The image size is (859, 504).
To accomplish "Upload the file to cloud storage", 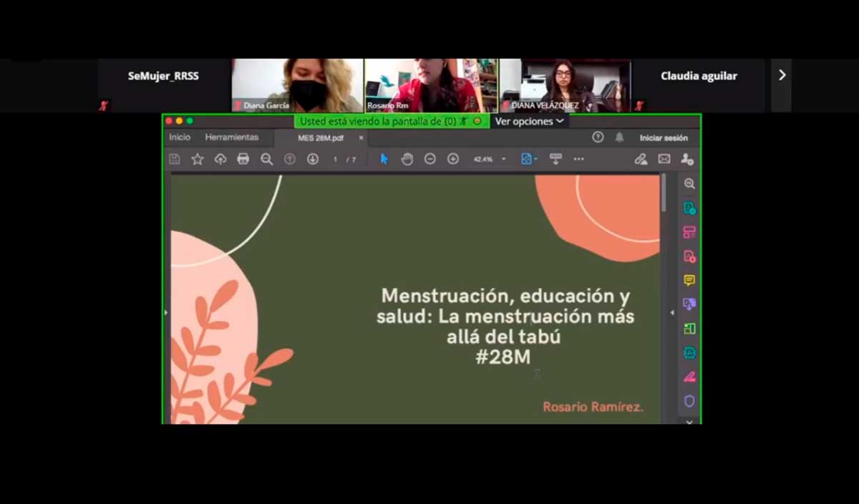I will (x=220, y=159).
